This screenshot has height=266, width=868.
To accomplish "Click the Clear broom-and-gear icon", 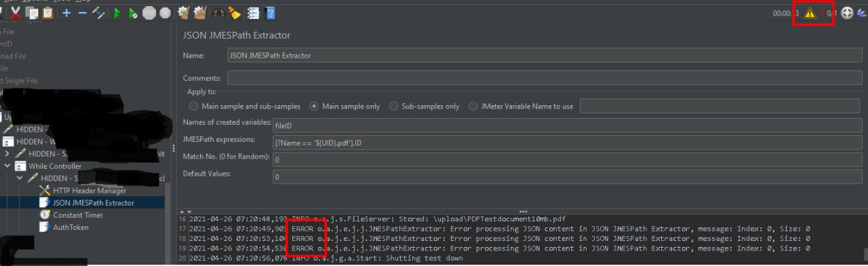I will [183, 13].
